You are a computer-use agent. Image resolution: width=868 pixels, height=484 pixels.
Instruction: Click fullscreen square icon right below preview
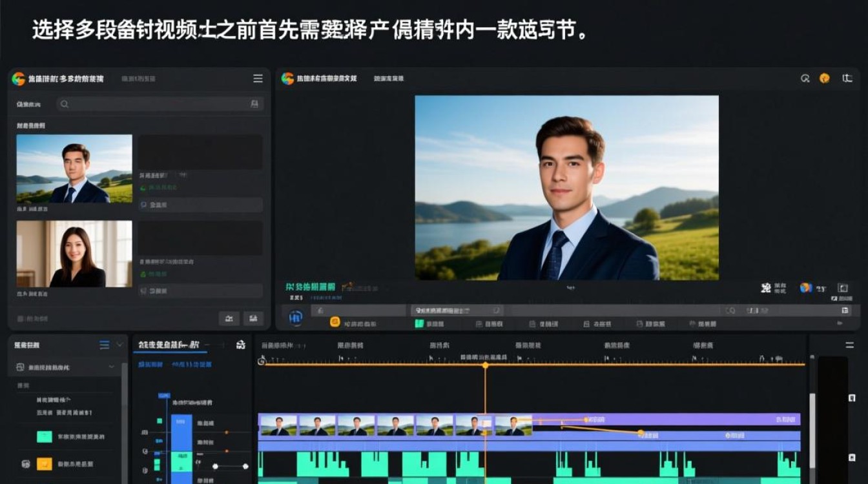(843, 288)
